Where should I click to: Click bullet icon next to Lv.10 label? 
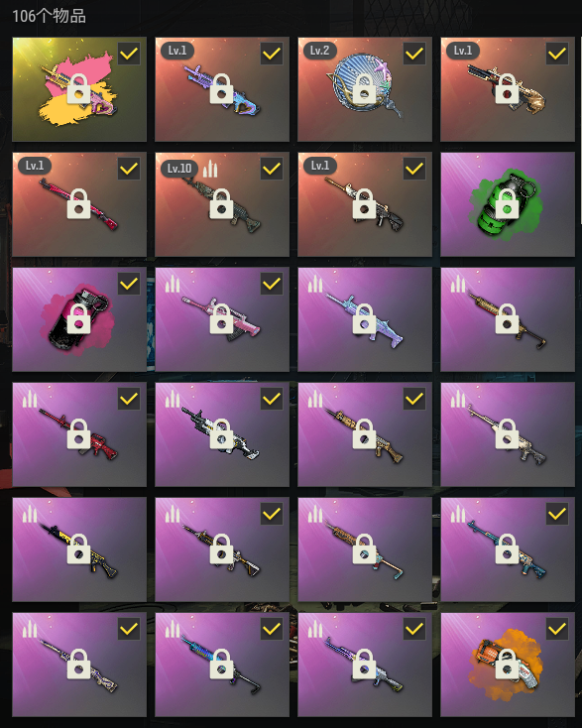click(210, 169)
